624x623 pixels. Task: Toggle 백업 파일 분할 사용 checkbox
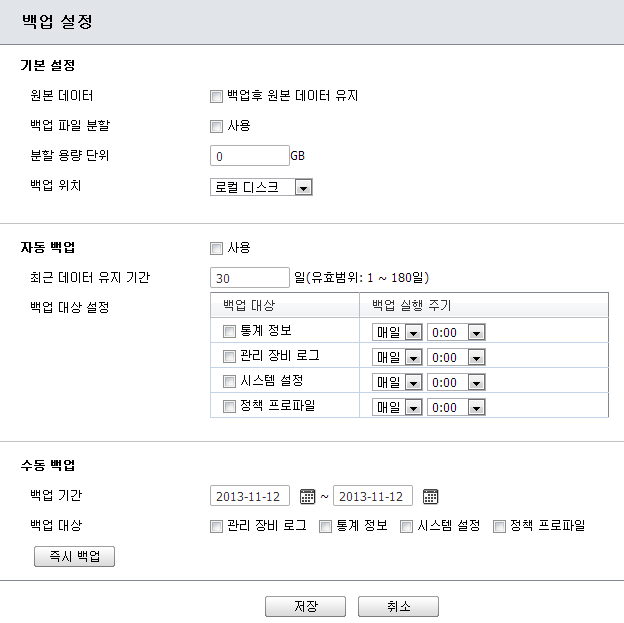click(216, 126)
